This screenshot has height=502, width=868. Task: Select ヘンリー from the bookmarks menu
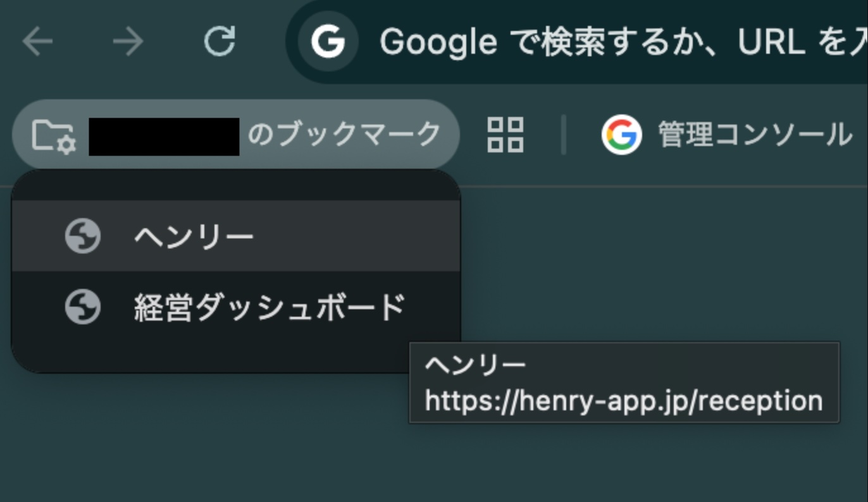[194, 236]
